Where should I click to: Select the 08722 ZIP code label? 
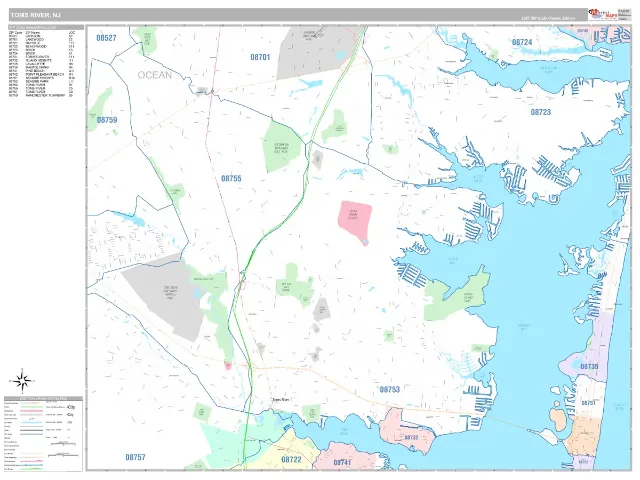291,460
